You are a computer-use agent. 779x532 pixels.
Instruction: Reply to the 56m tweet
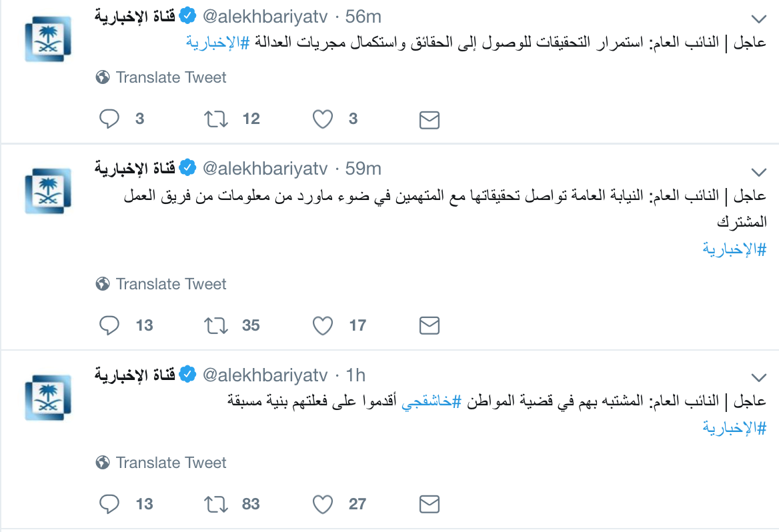click(109, 119)
